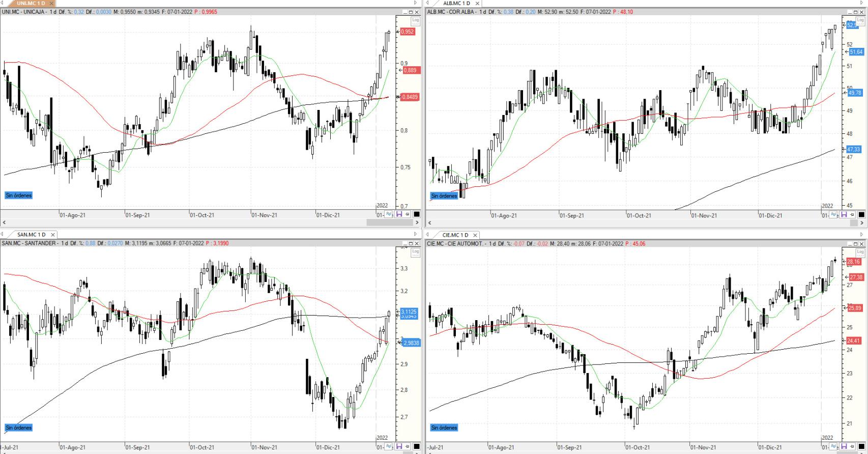Click the left tab-scroll arrow beside the CIE.MC tab
868x454 pixels.
click(x=428, y=235)
